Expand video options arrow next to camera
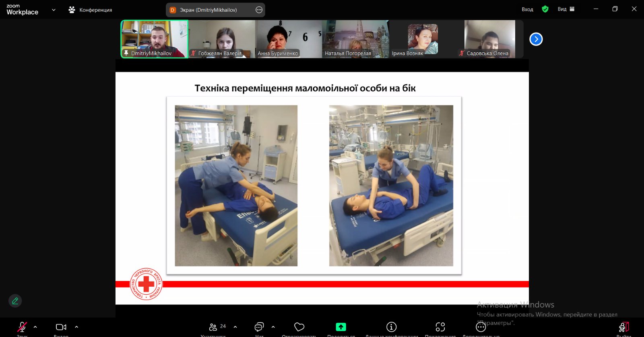Screen dimensions: 644x337 (76, 327)
